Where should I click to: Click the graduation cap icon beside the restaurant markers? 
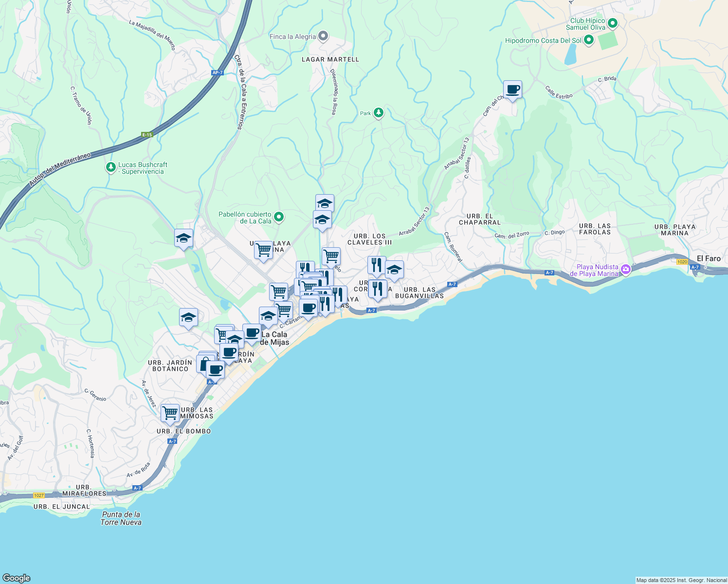(395, 269)
